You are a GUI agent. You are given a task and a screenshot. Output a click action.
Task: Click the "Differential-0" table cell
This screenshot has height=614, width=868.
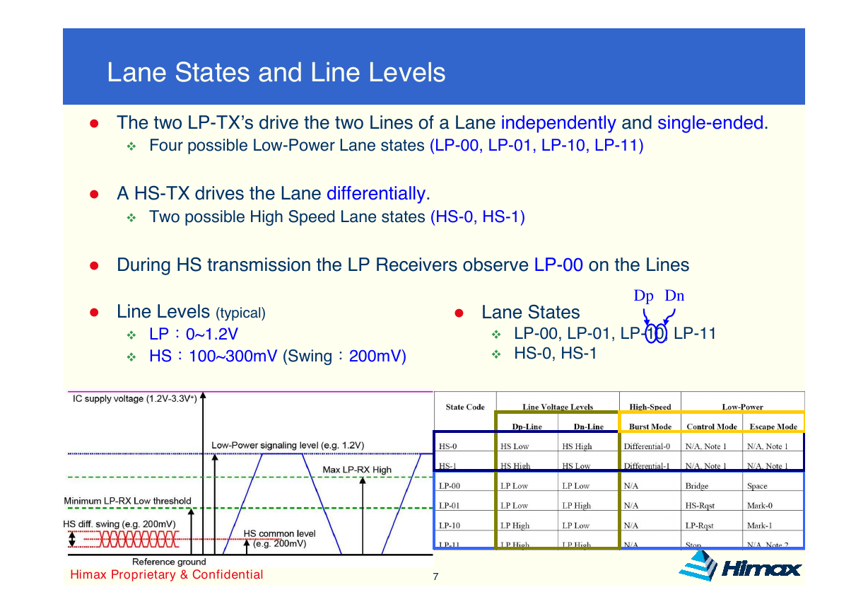(x=647, y=446)
